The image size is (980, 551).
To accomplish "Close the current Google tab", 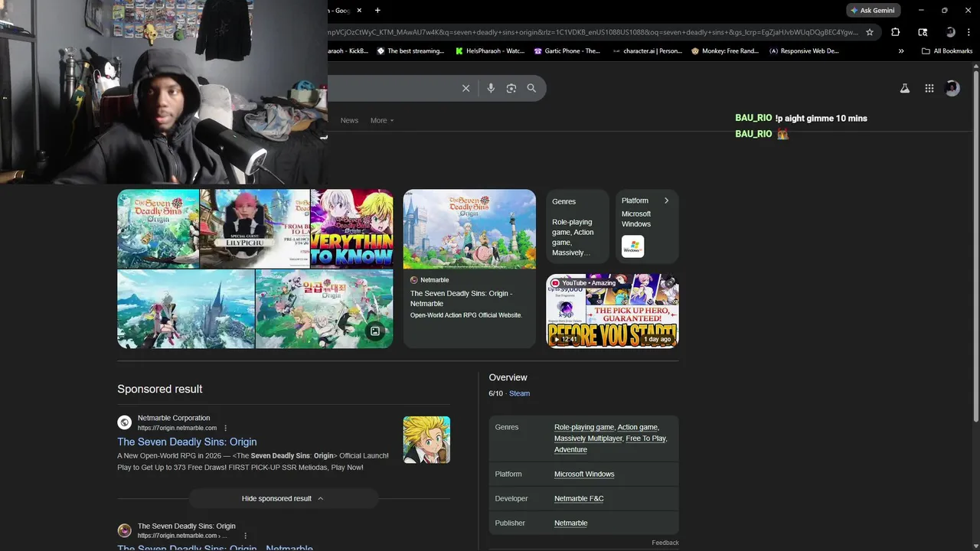I will click(x=359, y=10).
